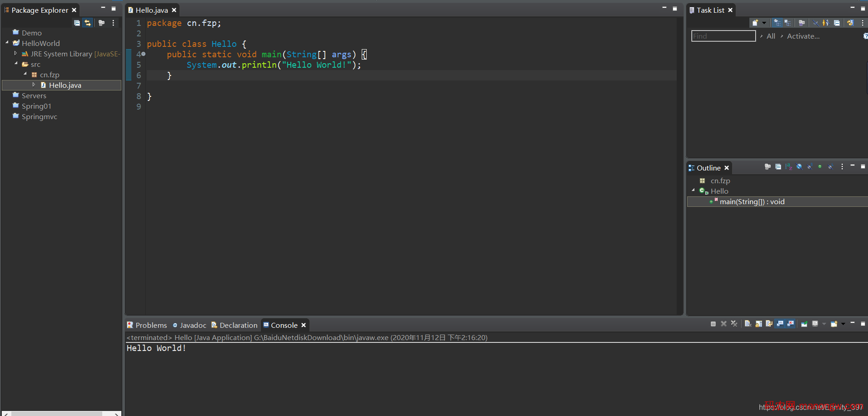Open the New Task dropdown arrow
The width and height of the screenshot is (868, 416).
(x=764, y=23)
